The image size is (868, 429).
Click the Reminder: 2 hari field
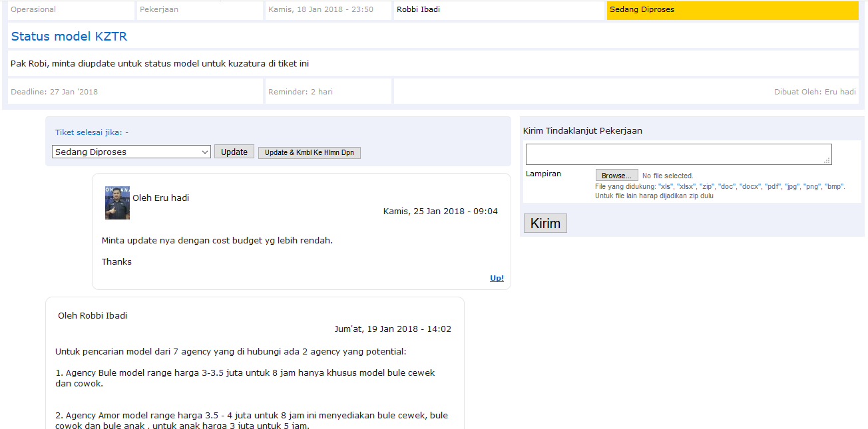click(300, 92)
